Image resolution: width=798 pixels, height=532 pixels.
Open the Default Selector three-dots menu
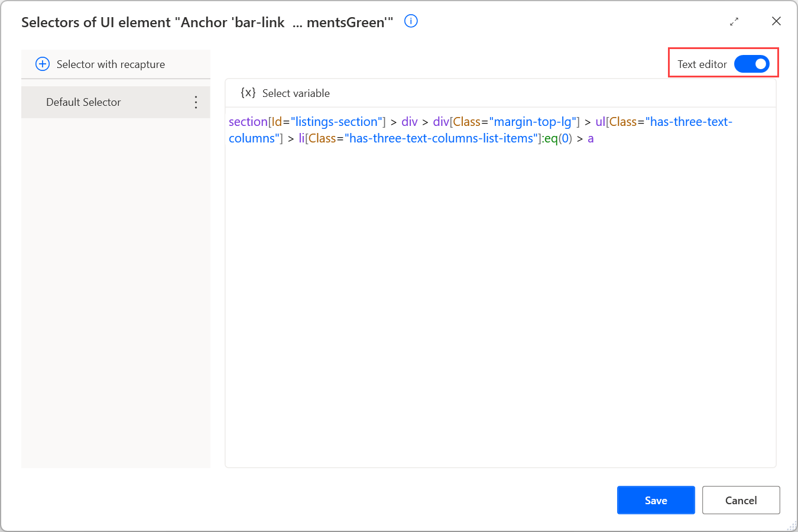pyautogui.click(x=196, y=102)
